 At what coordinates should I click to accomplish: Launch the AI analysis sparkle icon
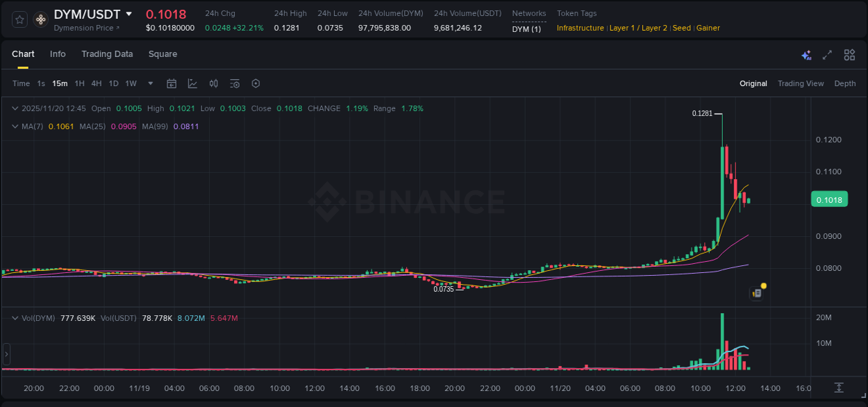(x=806, y=54)
